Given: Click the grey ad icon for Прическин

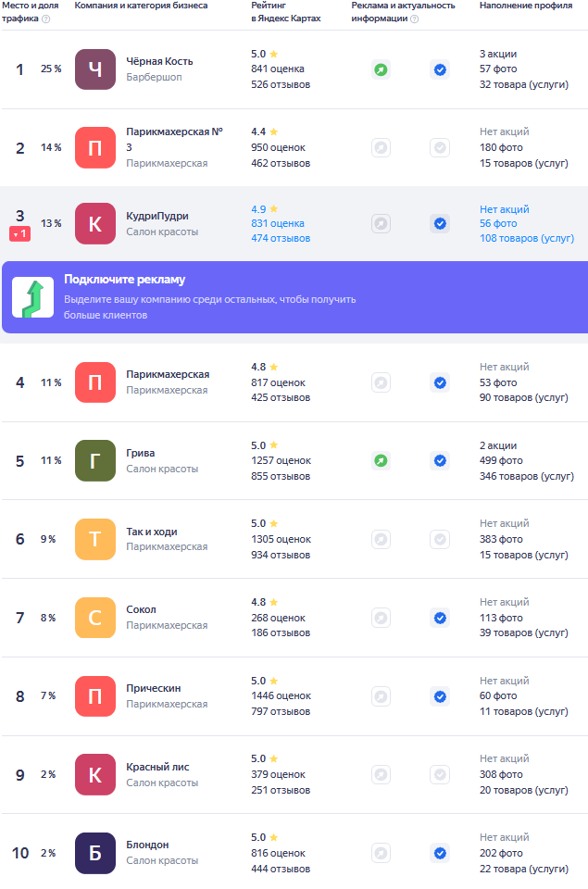Looking at the screenshot, I should point(381,696).
